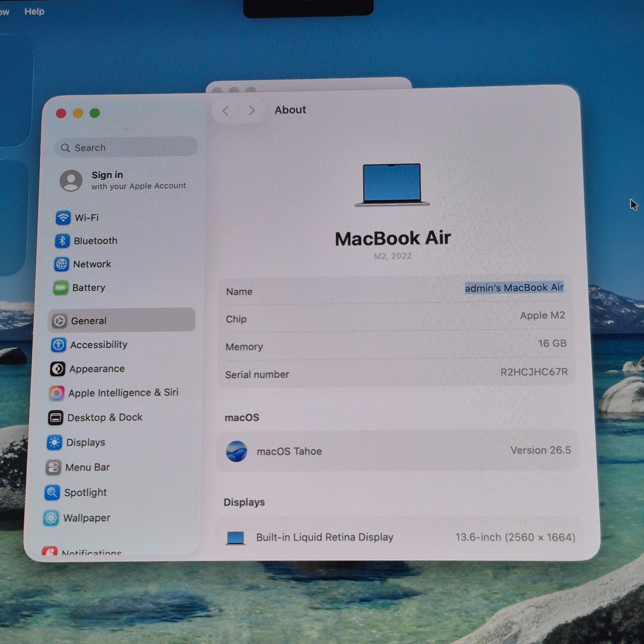Focus the sidebar Search field
This screenshot has width=644, height=644.
tap(126, 147)
